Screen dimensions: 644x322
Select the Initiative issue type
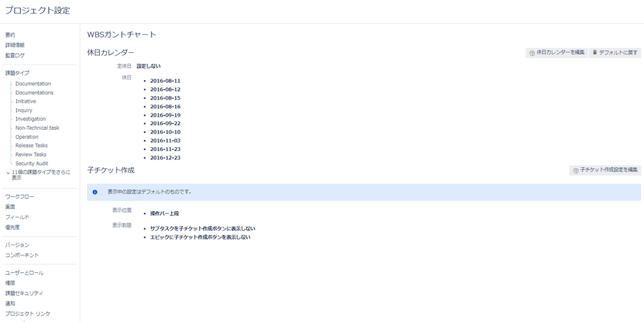tap(26, 101)
